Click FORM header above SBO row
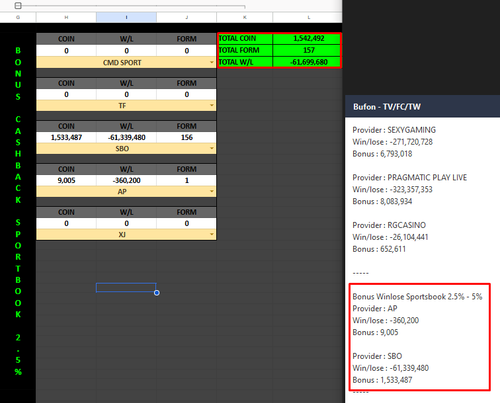Viewport: 500px width, 403px height. pos(187,126)
